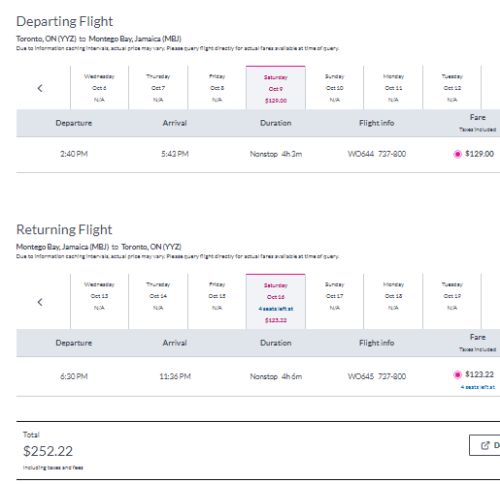Image resolution: width=500 pixels, height=484 pixels.
Task: Select Tuesday Oct 19 returning date
Action: [x=452, y=296]
